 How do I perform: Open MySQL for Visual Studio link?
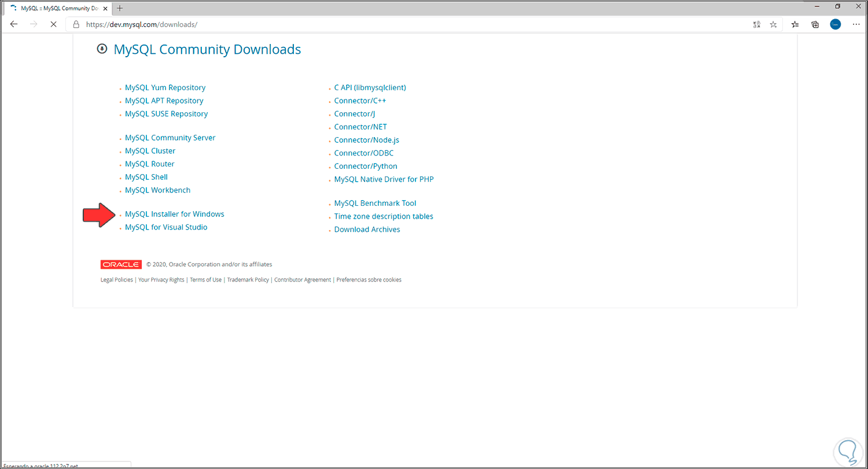pyautogui.click(x=166, y=227)
